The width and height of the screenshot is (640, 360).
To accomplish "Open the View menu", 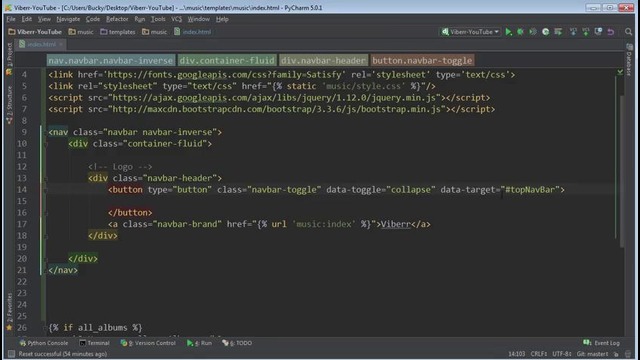I will (x=44, y=19).
